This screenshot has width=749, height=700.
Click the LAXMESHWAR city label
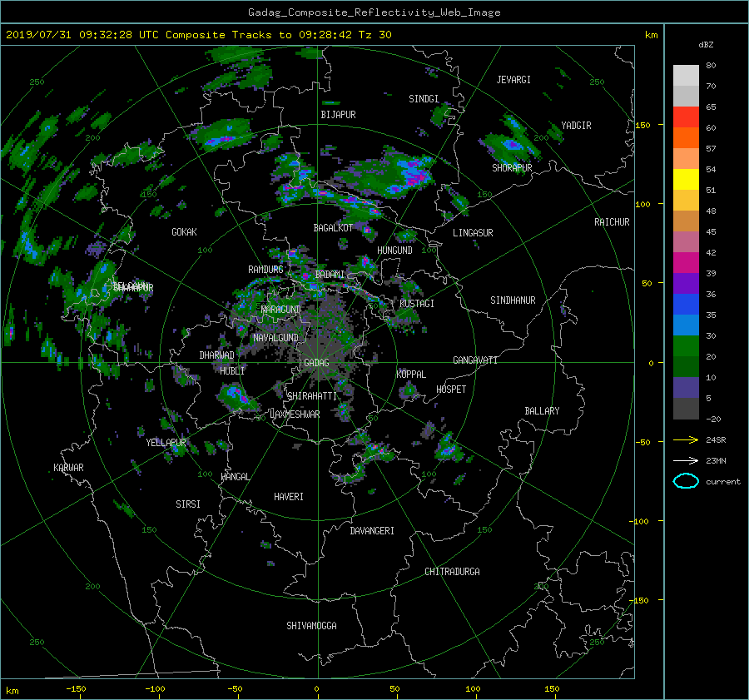pos(295,415)
